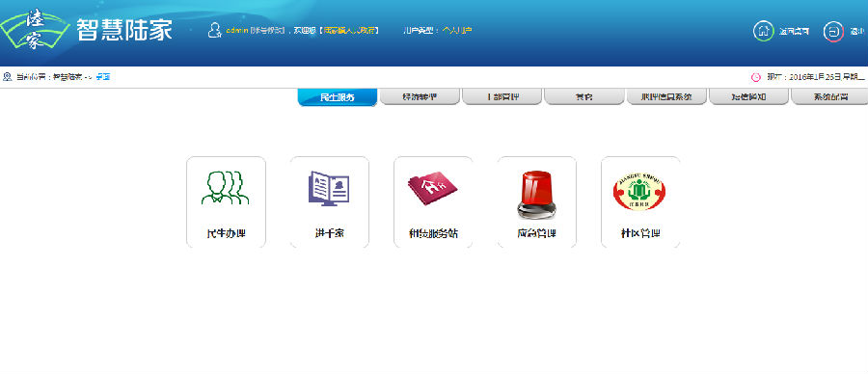The height and width of the screenshot is (374, 868).
Task: Click the user avatar icon beside admin
Action: tap(214, 30)
